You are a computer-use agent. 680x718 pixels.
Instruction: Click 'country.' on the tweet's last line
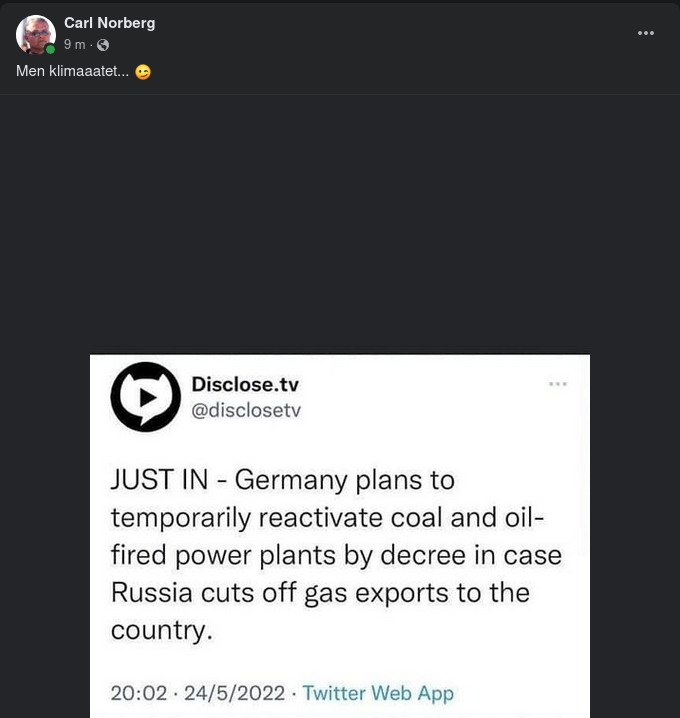tap(161, 630)
